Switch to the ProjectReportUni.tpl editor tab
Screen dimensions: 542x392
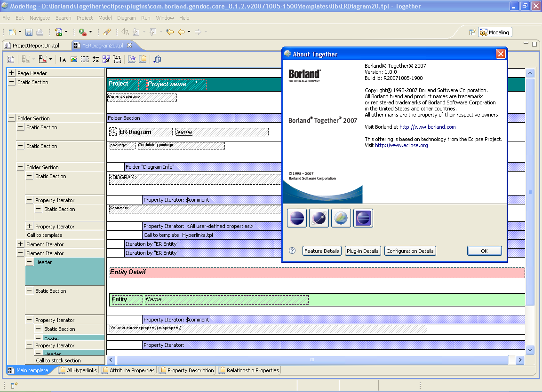36,46
